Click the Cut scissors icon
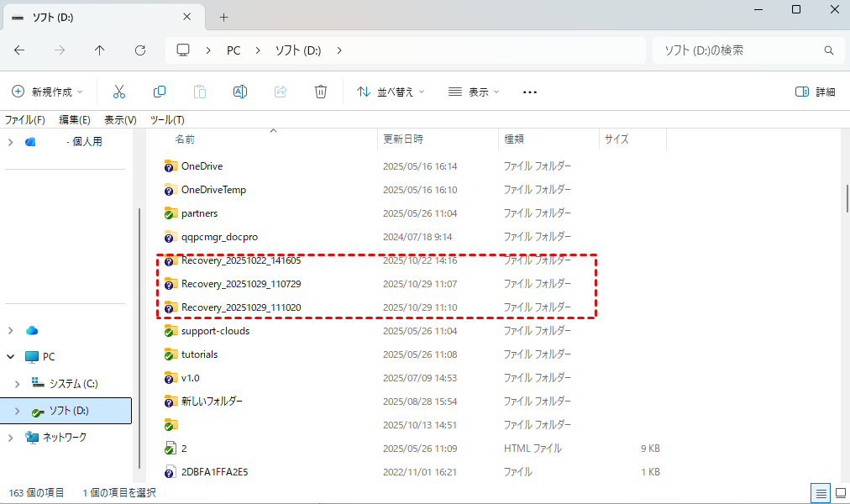The image size is (850, 504). (119, 92)
